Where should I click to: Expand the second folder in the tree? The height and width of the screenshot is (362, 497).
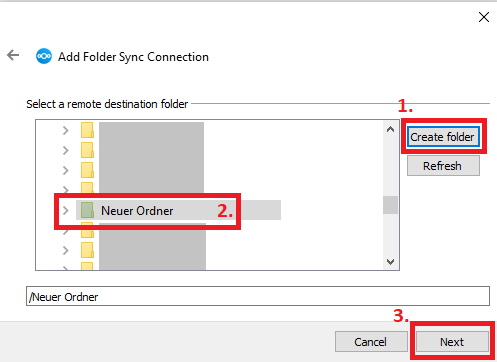point(66,150)
